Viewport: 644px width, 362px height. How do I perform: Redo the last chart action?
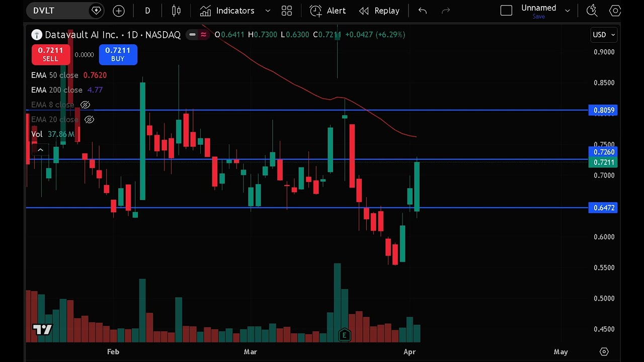(x=445, y=11)
